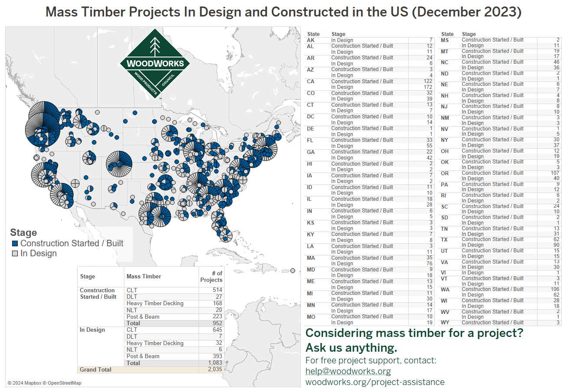564x392 pixels.
Task: Click the dashboard title text
Action: pyautogui.click(x=282, y=12)
